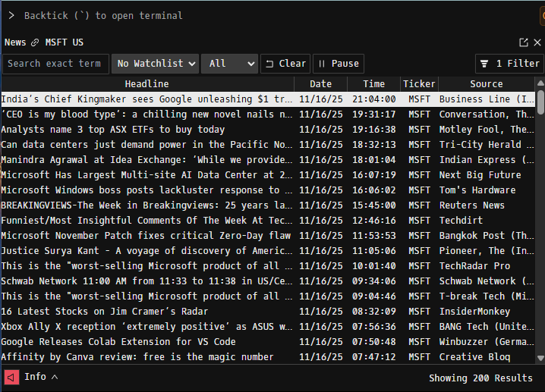Open worst-selling Microsoft product headline from T-break Tech
The width and height of the screenshot is (545, 392).
point(146,296)
